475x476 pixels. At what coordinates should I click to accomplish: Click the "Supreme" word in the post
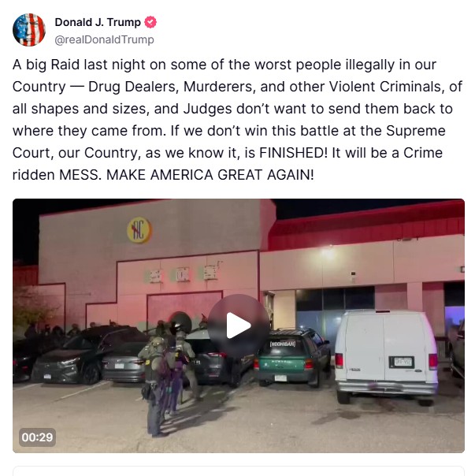coord(415,131)
